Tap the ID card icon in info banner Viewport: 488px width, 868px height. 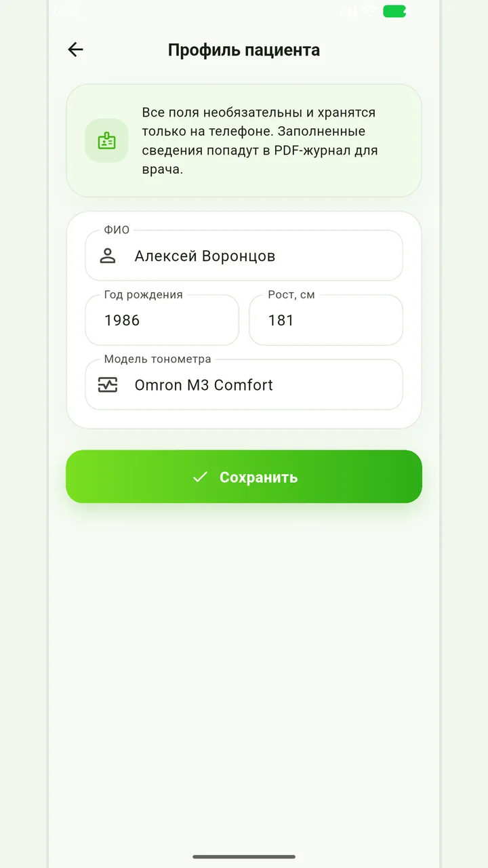pyautogui.click(x=106, y=140)
